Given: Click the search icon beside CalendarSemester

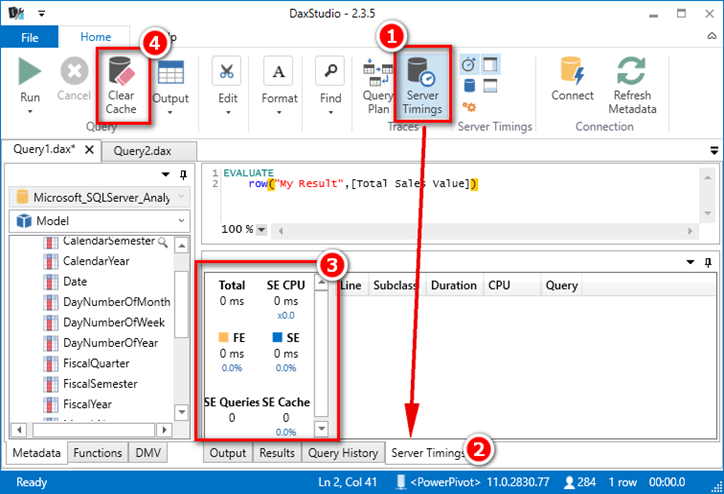Looking at the screenshot, I should point(163,242).
